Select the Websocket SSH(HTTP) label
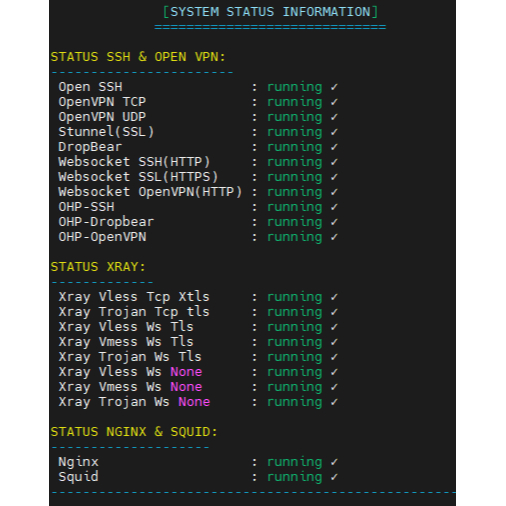This screenshot has height=506, width=506. pyautogui.click(x=134, y=162)
